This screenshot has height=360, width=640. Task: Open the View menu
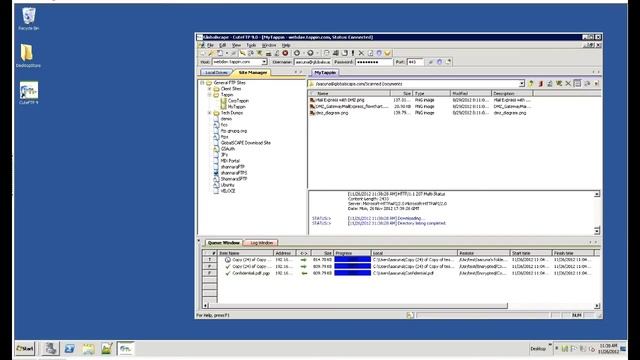click(236, 45)
